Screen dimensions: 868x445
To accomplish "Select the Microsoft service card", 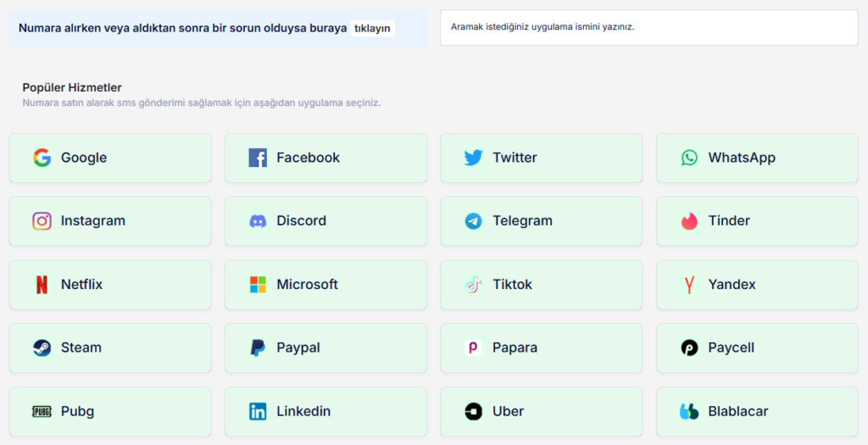I will [x=326, y=285].
